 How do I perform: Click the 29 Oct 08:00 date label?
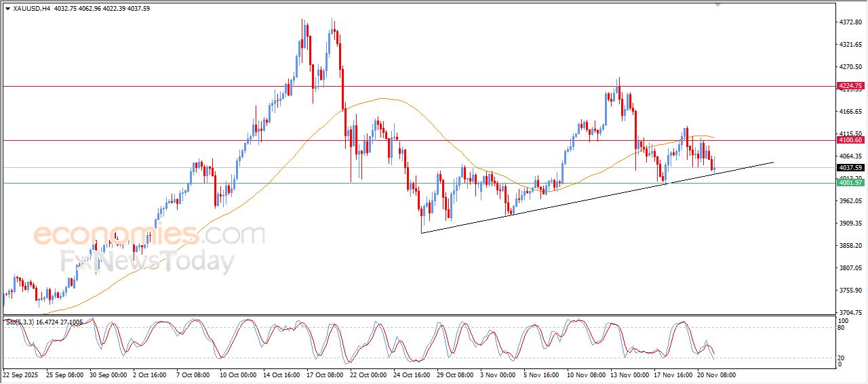point(455,375)
